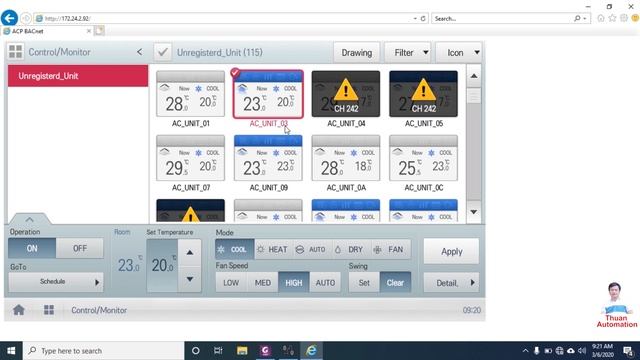Open the browser favorites star icon

tap(612, 18)
